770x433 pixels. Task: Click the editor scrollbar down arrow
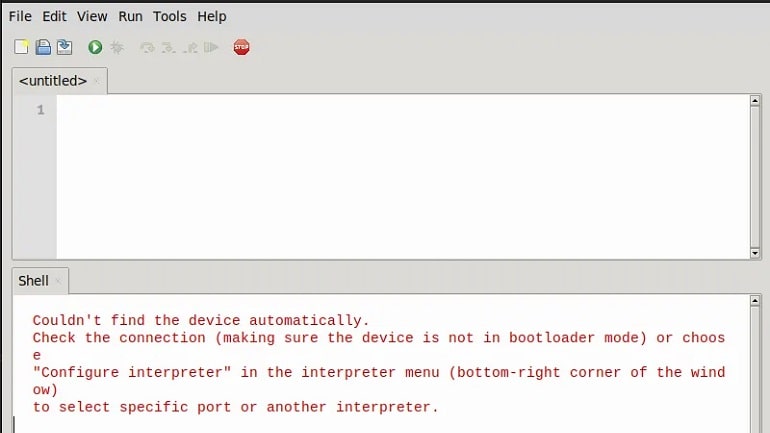755,253
